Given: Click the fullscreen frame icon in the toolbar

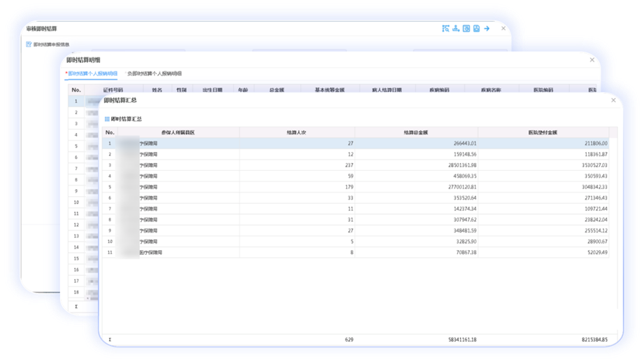Looking at the screenshot, I should pyautogui.click(x=466, y=29).
